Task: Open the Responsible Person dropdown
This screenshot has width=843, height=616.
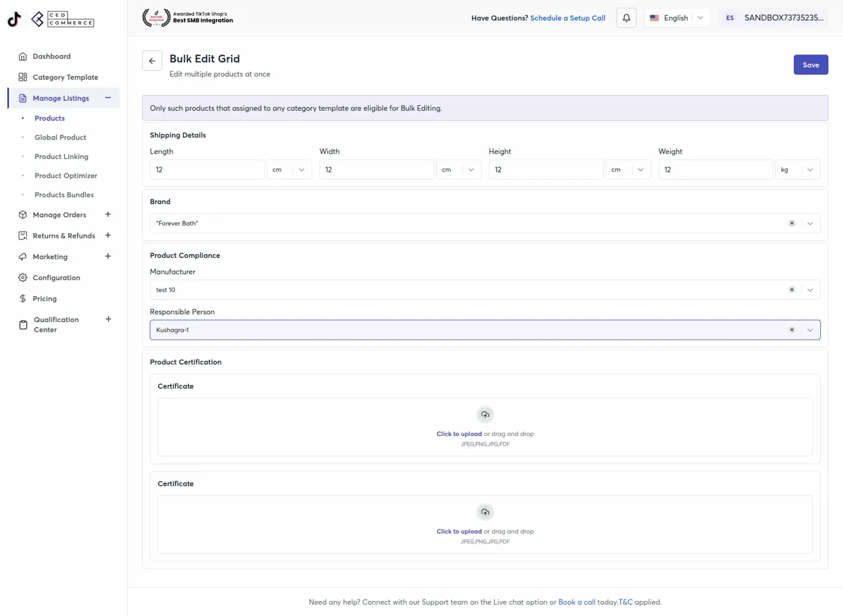Action: pos(810,330)
